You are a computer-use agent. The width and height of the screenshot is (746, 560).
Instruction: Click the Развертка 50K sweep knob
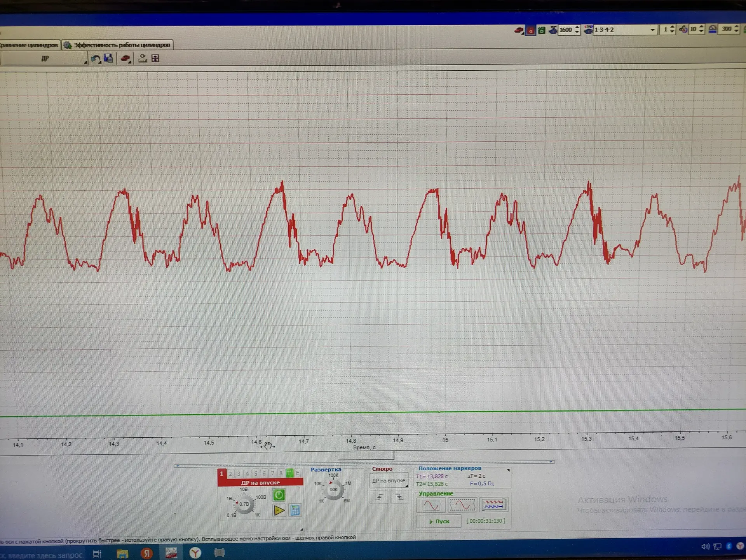(x=334, y=490)
